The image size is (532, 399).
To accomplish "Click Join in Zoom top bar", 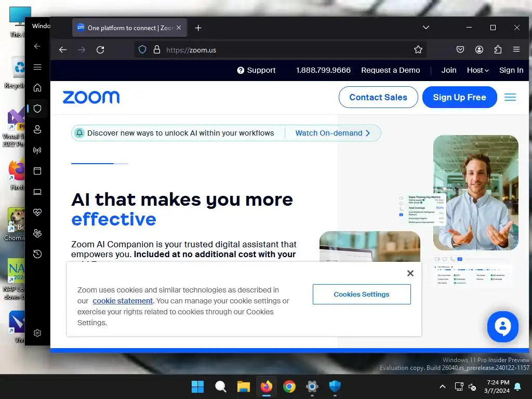I will 448,70.
